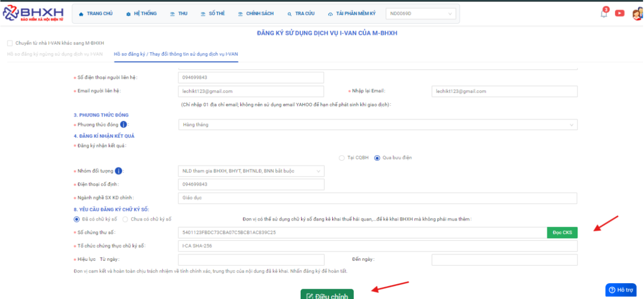Click the Hiệu lực Từ ngày field
The height and width of the screenshot is (299, 644).
tap(251, 259)
